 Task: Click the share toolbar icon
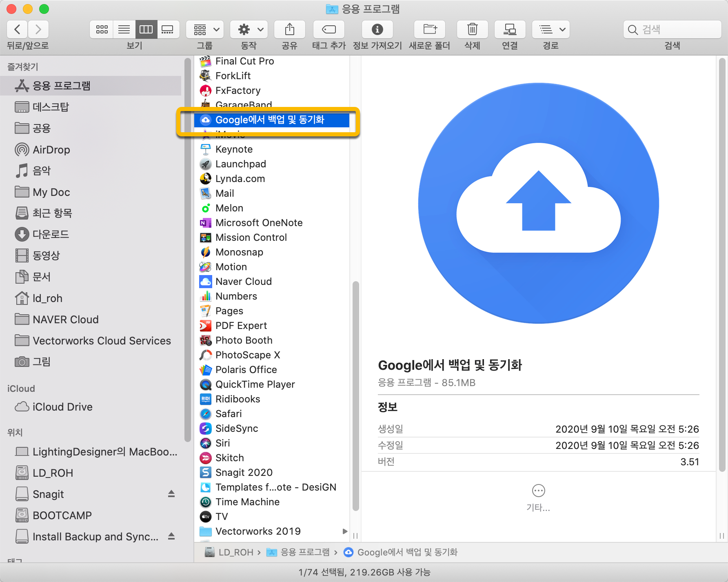pos(290,29)
